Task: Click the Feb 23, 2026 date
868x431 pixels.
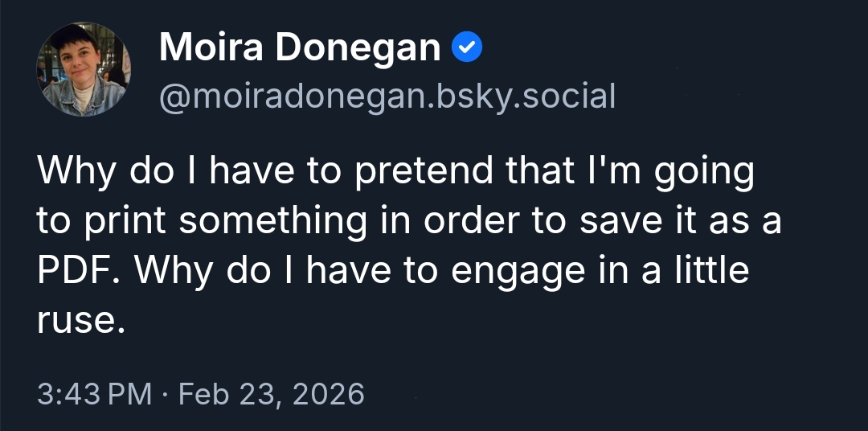Action: [271, 394]
